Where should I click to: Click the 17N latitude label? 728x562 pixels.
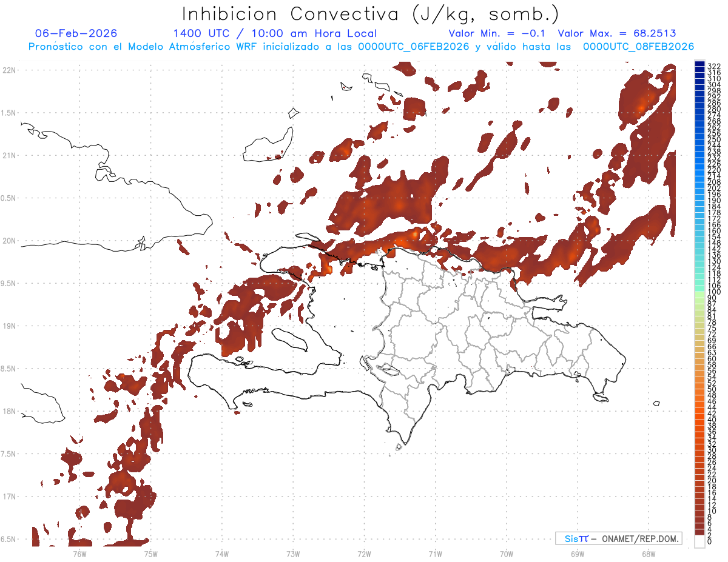[8, 497]
